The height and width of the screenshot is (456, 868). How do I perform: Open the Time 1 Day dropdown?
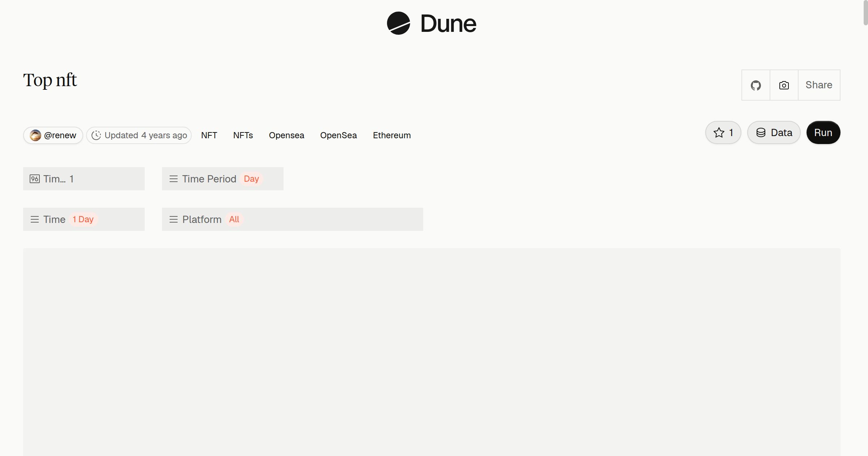(84, 219)
